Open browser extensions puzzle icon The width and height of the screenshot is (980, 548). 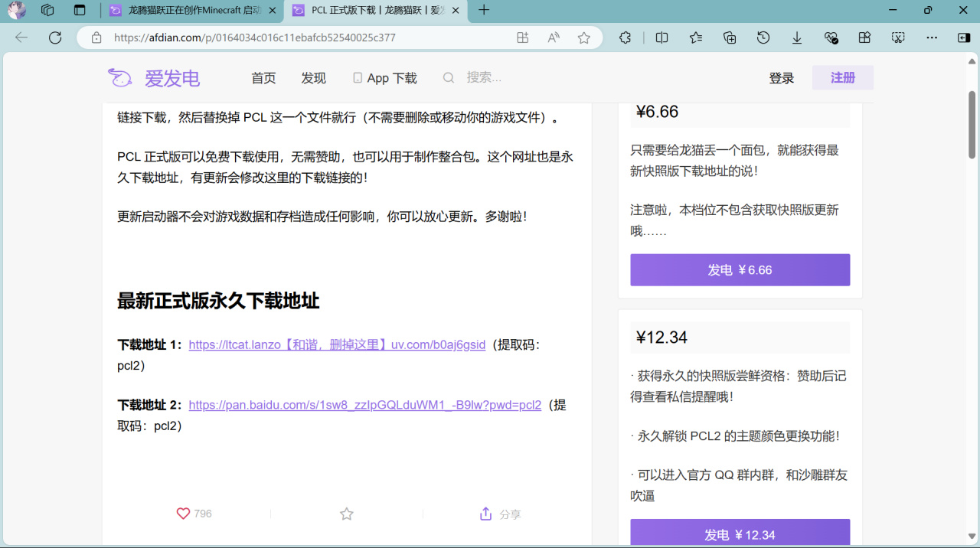click(x=626, y=38)
